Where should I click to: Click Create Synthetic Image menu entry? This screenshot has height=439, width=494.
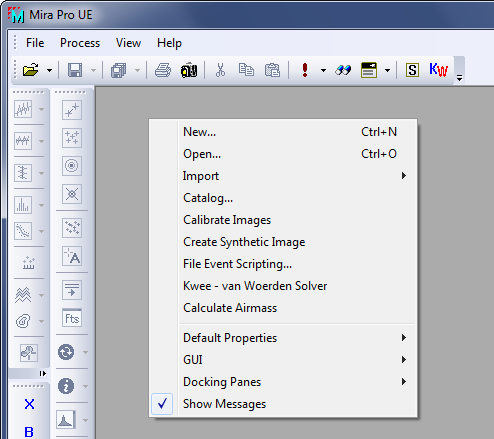[244, 242]
